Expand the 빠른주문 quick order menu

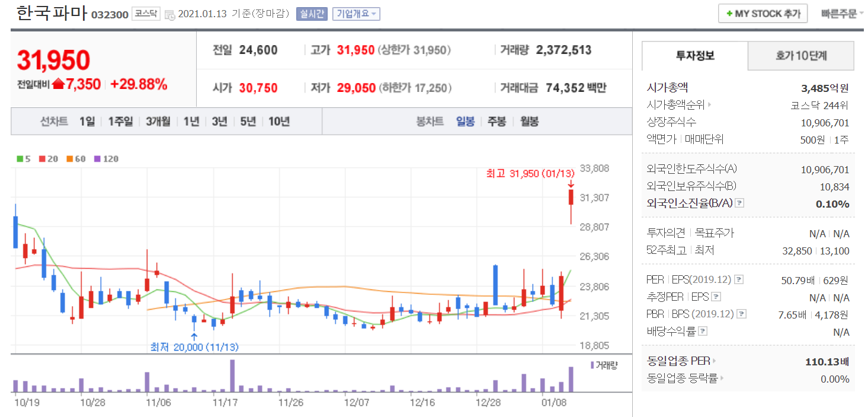[x=841, y=13]
